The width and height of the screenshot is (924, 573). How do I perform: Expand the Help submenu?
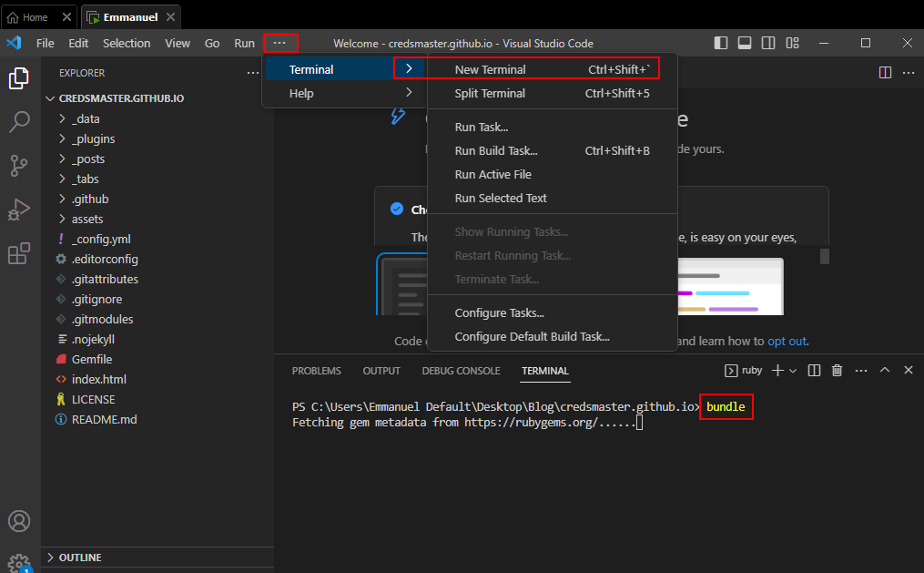click(x=345, y=93)
